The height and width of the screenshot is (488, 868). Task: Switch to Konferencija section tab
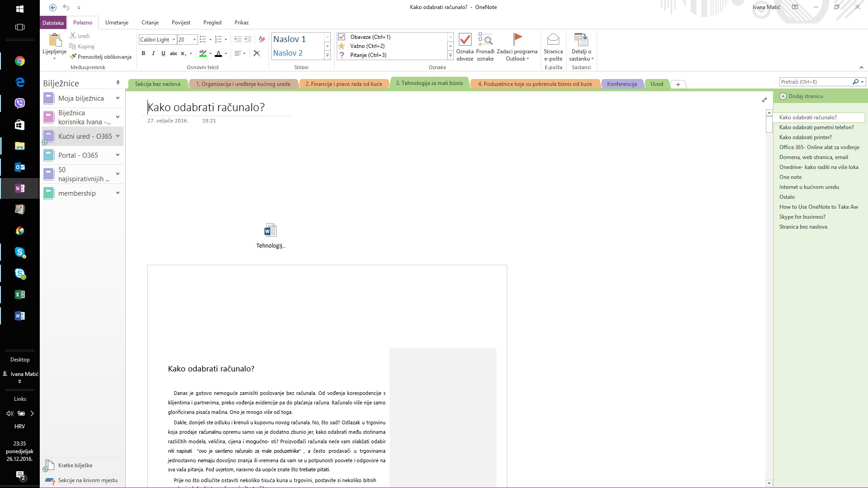tap(622, 84)
